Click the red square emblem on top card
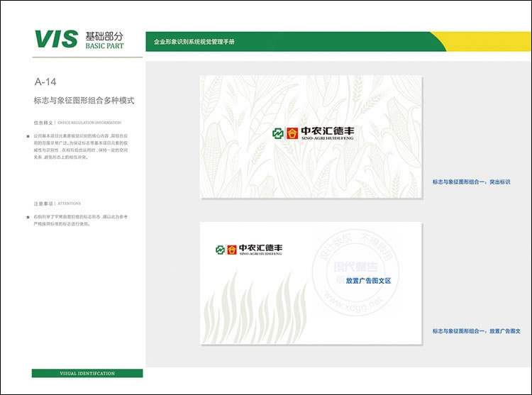This screenshot has height=395, width=532. point(292,133)
